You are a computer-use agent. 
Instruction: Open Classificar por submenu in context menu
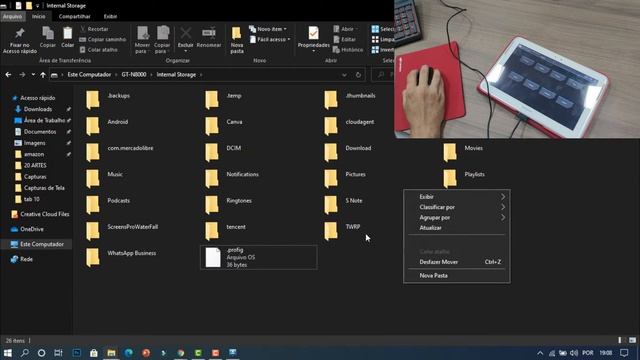coord(456,207)
